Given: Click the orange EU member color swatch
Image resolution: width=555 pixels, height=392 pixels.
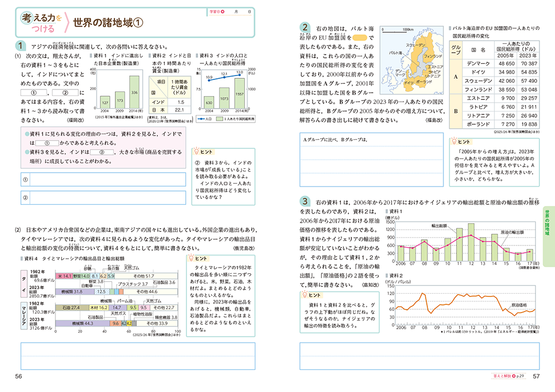Looking at the screenshot, I should click(359, 38).
